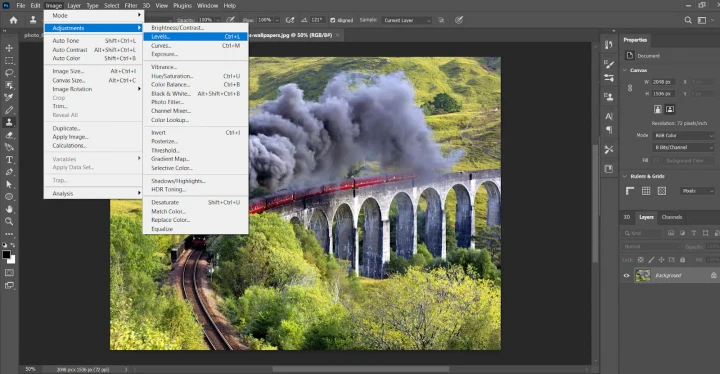Choose Curves from Adjustments submenu
The image size is (720, 374).
[196, 46]
